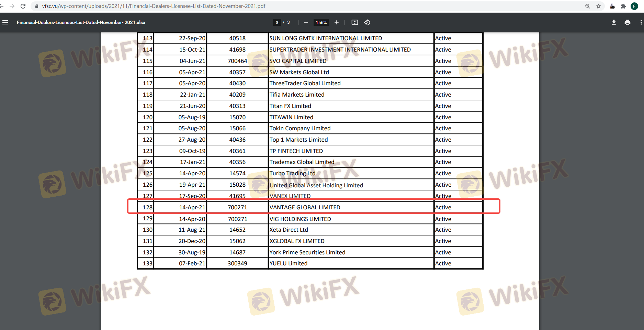Open the browser Extensions puzzle menu
The height and width of the screenshot is (330, 644).
[623, 6]
